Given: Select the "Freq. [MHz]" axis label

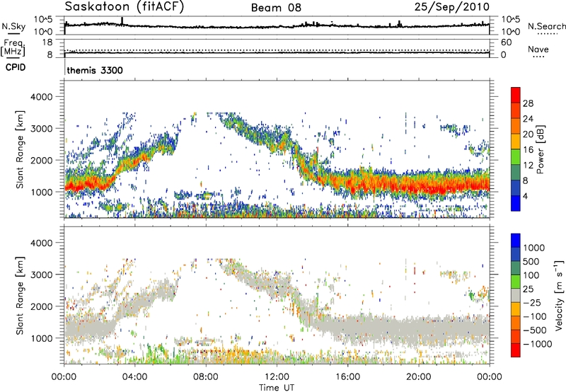Looking at the screenshot, I should (x=13, y=48).
